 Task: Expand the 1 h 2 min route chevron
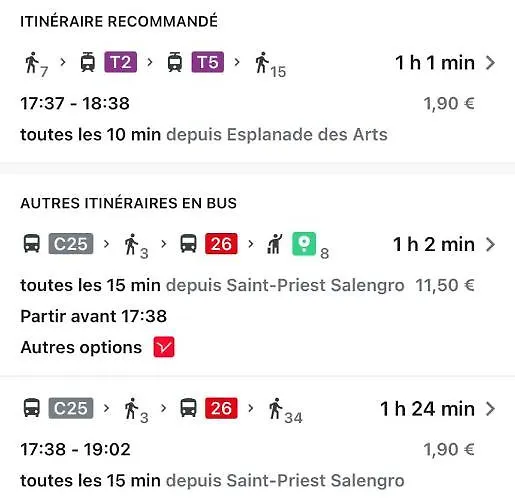tap(490, 244)
